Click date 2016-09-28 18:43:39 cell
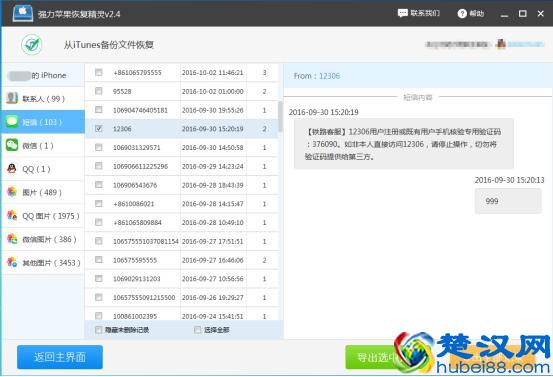553x377 pixels. coord(213,185)
